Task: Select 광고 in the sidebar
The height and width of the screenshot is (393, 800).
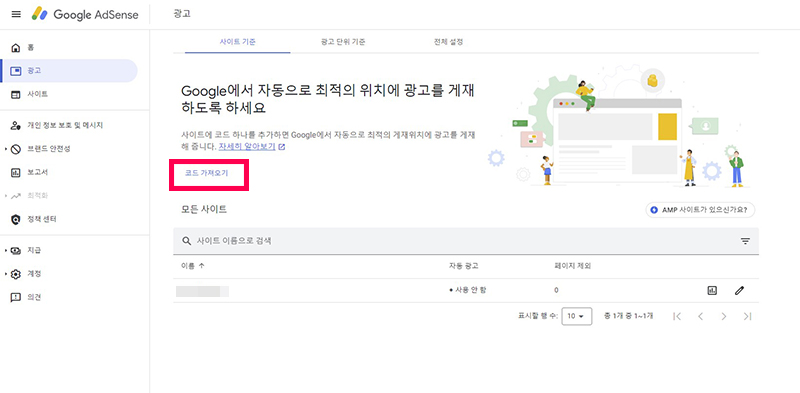Action: 69,71
